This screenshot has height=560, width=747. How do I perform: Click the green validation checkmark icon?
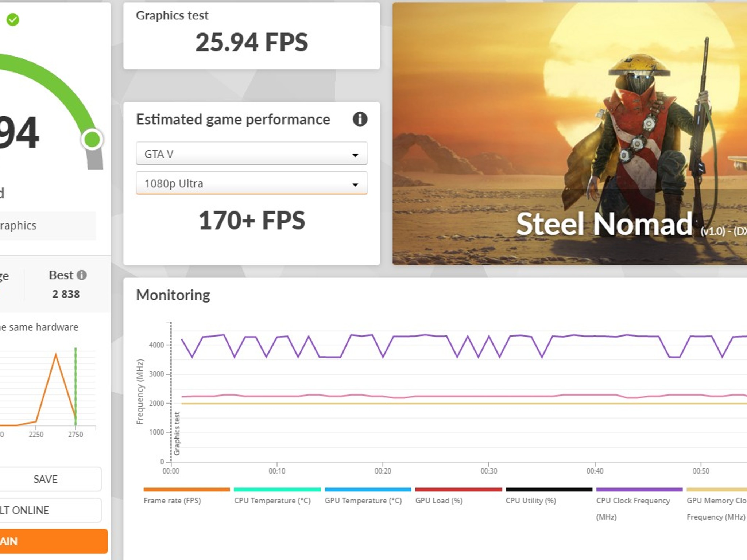[13, 20]
